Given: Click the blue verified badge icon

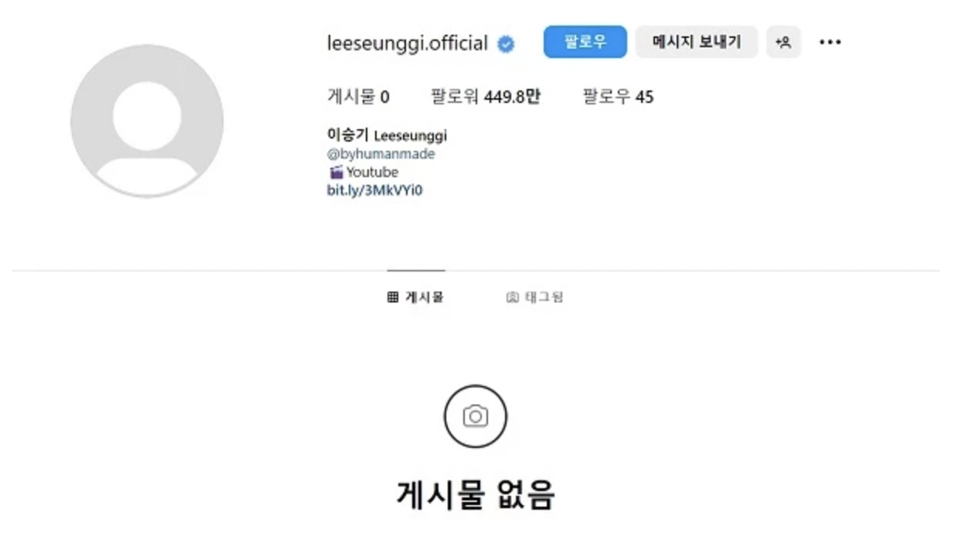Looking at the screenshot, I should (506, 44).
